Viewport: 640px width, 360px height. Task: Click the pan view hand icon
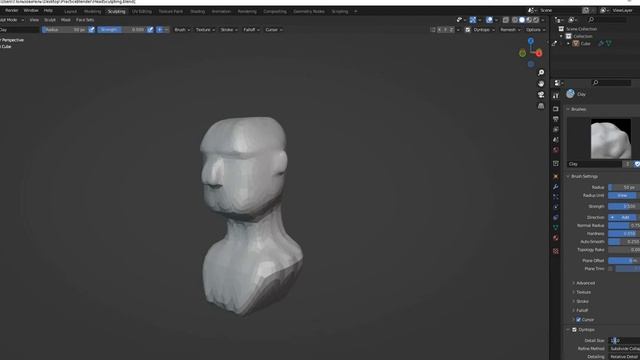pos(541,84)
